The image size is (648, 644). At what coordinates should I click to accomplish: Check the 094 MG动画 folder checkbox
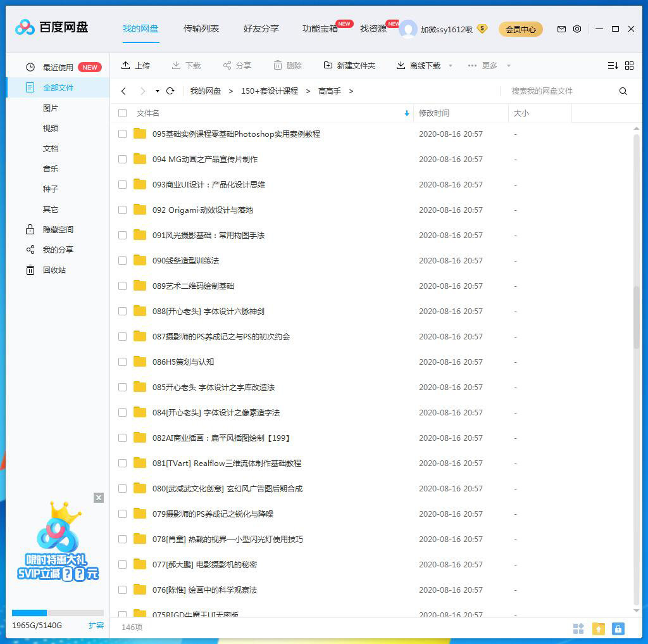122,160
